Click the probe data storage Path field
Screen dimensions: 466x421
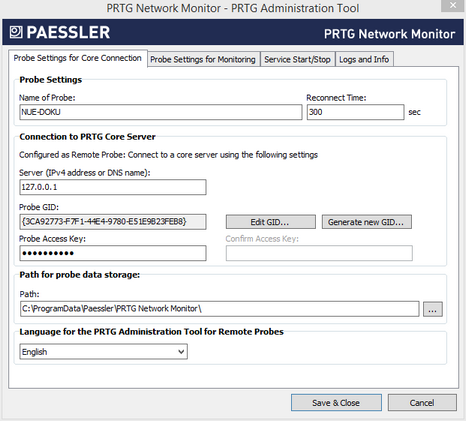219,309
